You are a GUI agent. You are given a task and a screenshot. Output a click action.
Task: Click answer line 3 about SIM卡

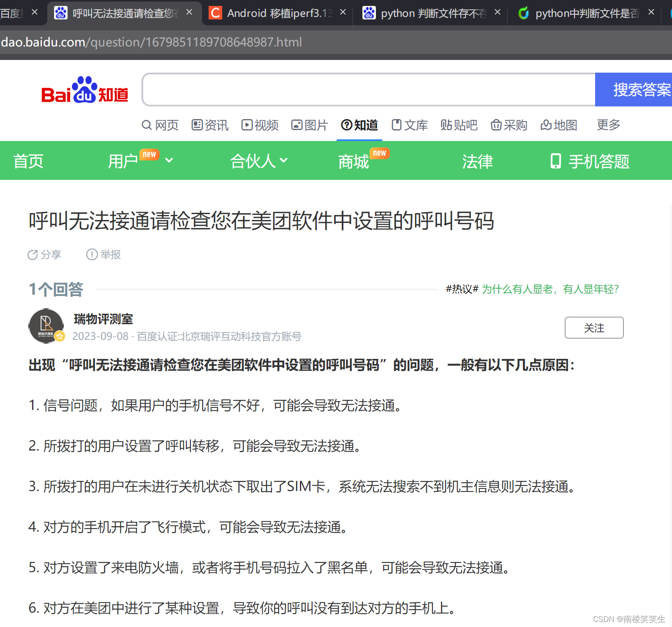tap(302, 486)
